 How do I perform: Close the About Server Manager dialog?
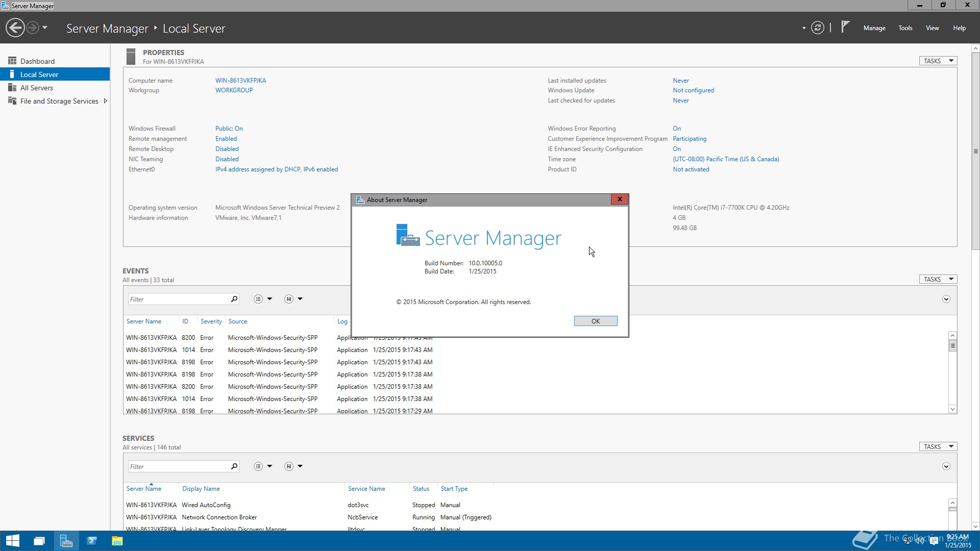(619, 199)
